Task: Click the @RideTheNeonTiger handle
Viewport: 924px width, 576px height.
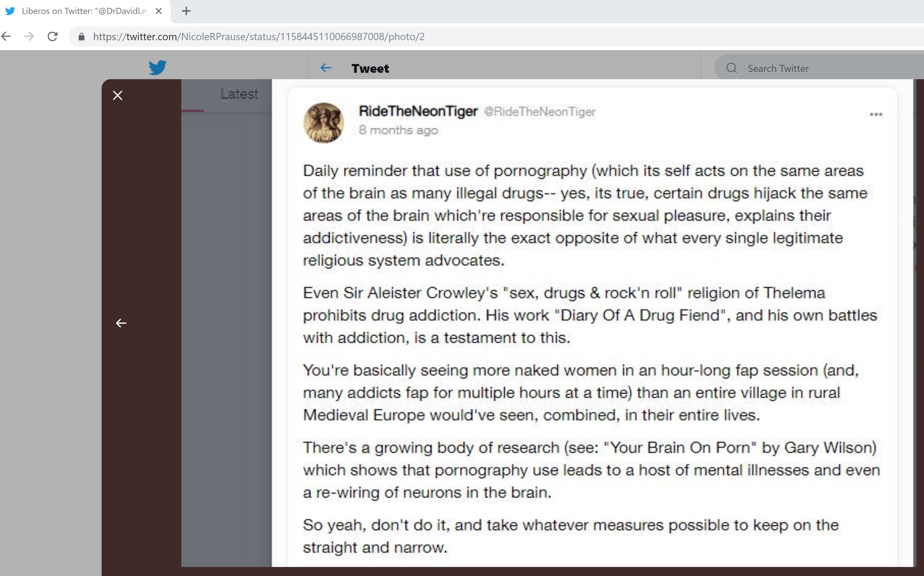Action: (x=539, y=112)
